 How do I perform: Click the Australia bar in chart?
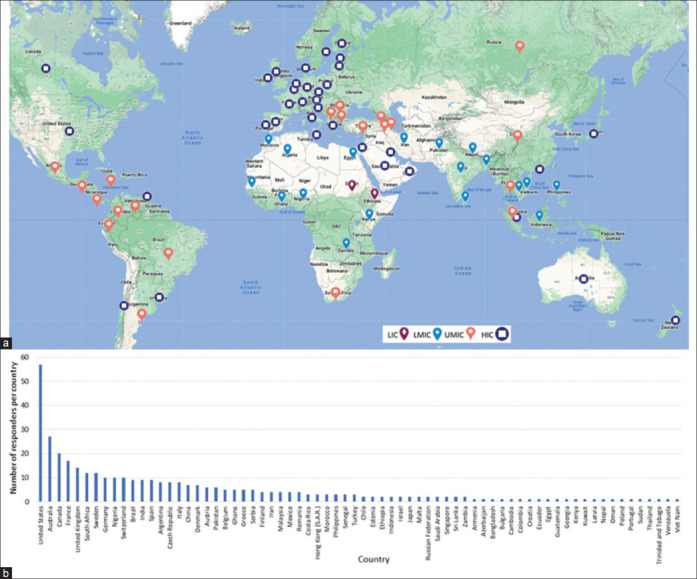click(x=50, y=469)
